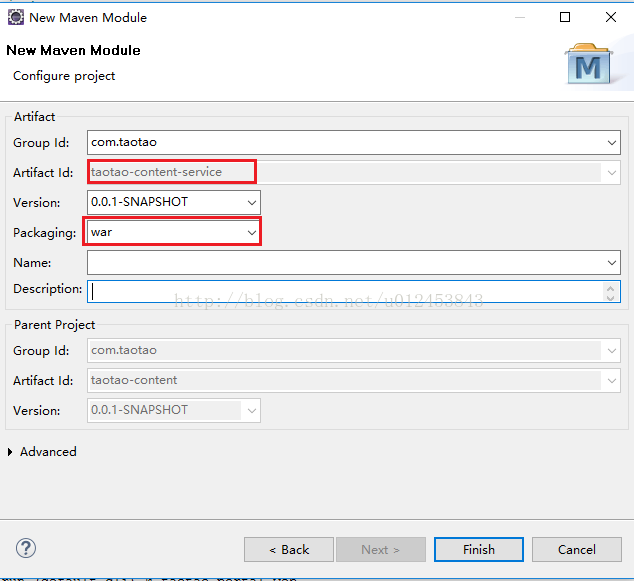Screen dimensions: 639x581
Task: Maximize the New Maven Module window
Action: click(565, 17)
